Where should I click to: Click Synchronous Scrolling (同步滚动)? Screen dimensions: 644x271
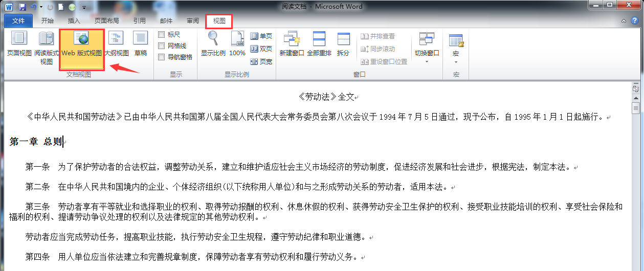point(378,49)
